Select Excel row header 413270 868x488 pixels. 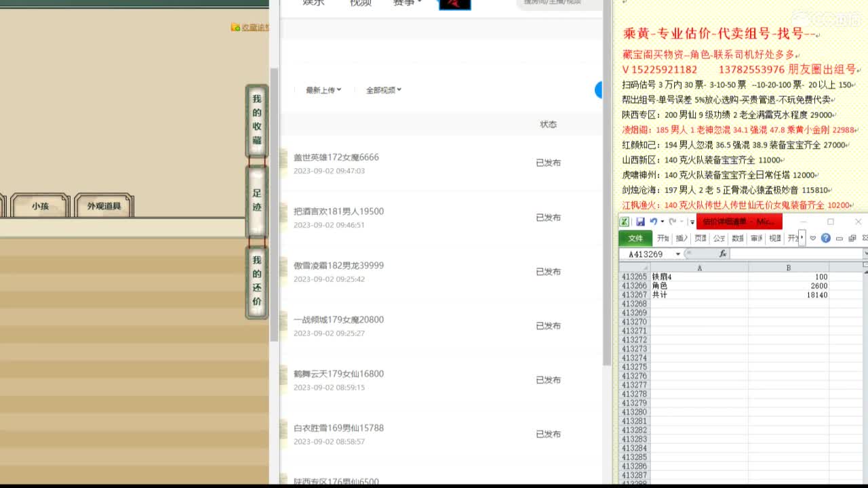click(x=635, y=322)
